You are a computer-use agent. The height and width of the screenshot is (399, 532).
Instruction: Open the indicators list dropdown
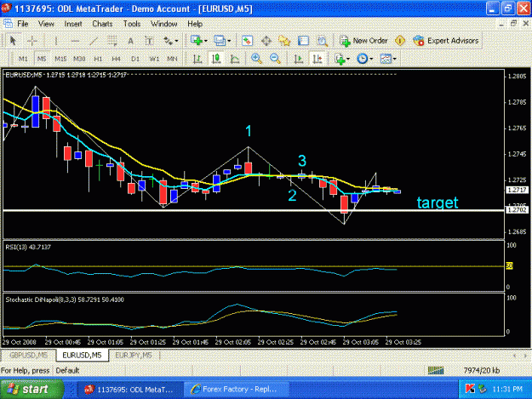[342, 59]
